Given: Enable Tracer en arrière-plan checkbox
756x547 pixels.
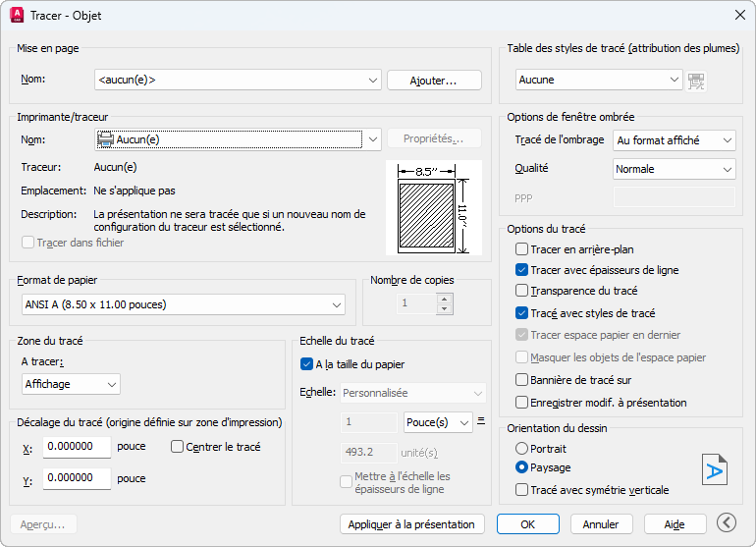Looking at the screenshot, I should click(x=522, y=249).
